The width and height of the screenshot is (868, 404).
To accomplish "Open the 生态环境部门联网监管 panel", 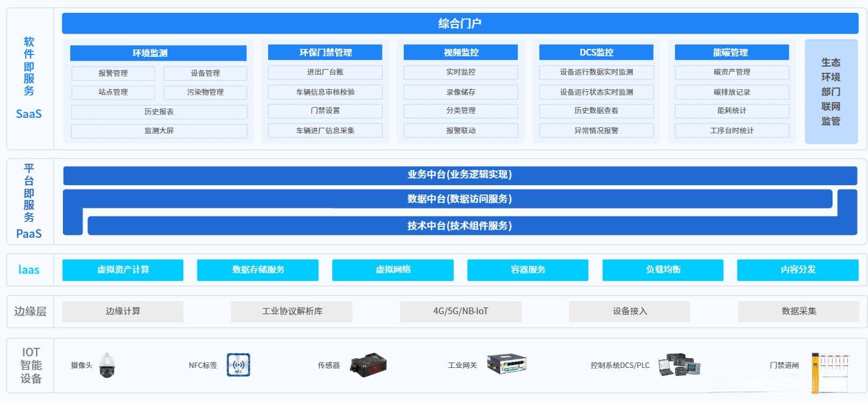I will pos(831,92).
